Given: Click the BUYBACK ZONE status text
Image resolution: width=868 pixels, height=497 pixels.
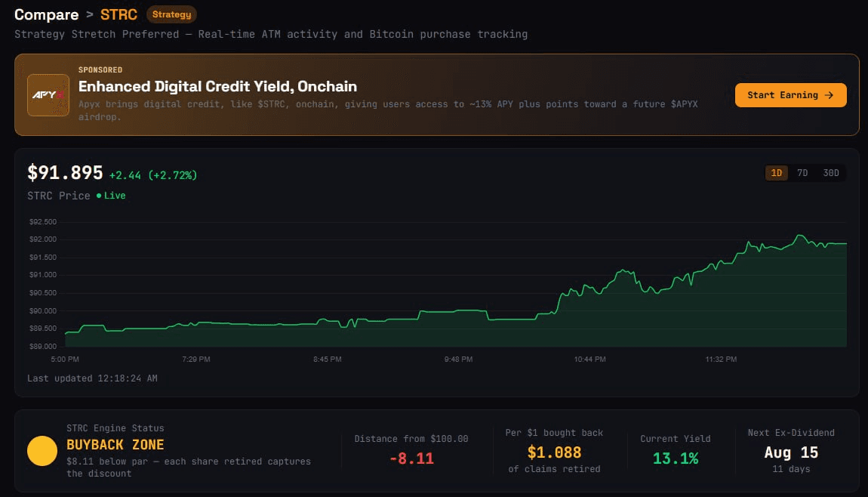Looking at the screenshot, I should pos(115,445).
